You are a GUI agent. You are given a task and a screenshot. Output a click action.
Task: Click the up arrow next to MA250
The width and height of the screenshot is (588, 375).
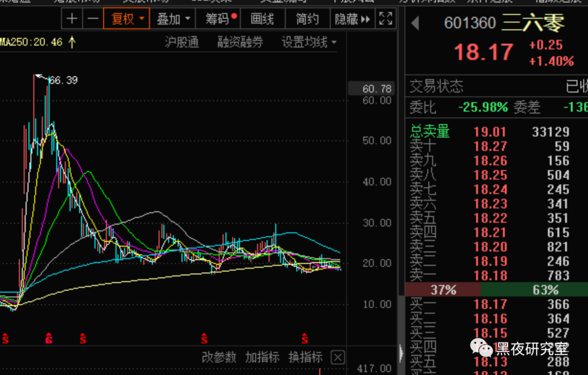click(x=72, y=42)
